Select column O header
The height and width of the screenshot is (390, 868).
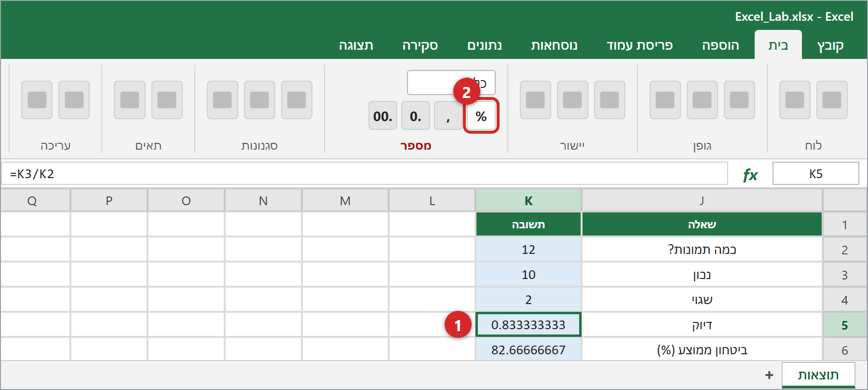(186, 200)
